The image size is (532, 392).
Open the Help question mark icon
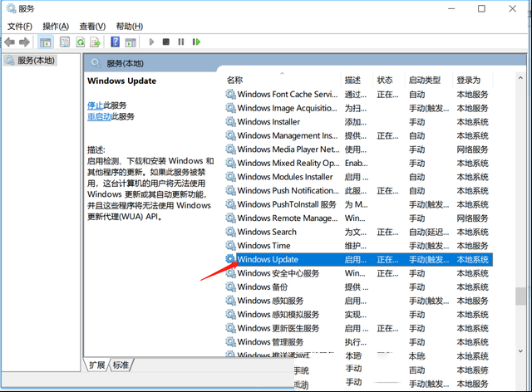116,42
